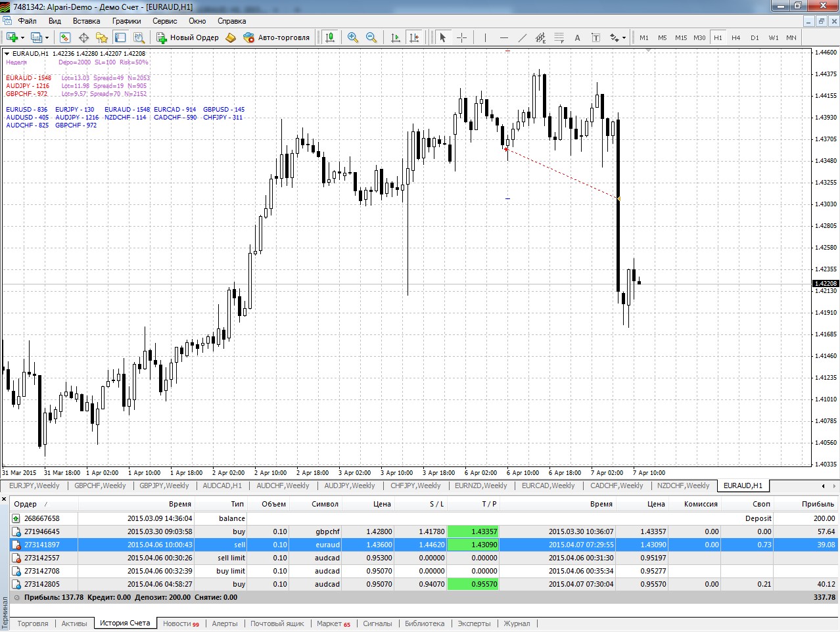The height and width of the screenshot is (632, 840).
Task: Select order 273142557 sell limit row
Action: (x=424, y=558)
